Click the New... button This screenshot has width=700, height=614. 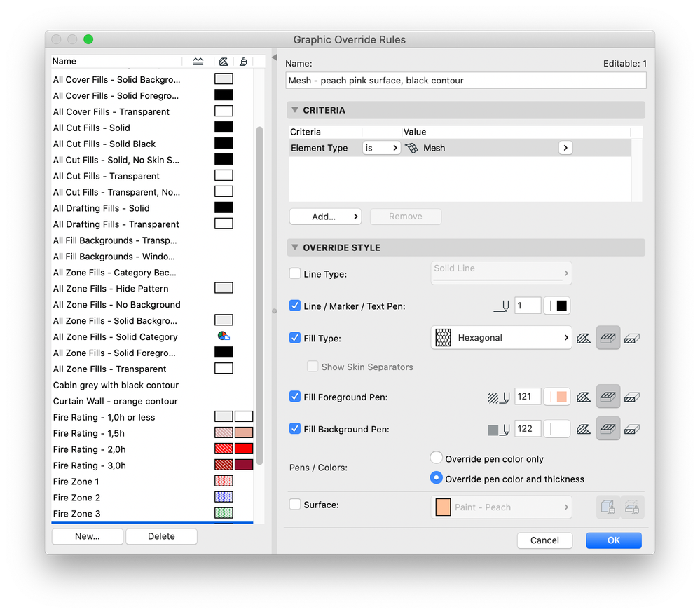tap(88, 536)
